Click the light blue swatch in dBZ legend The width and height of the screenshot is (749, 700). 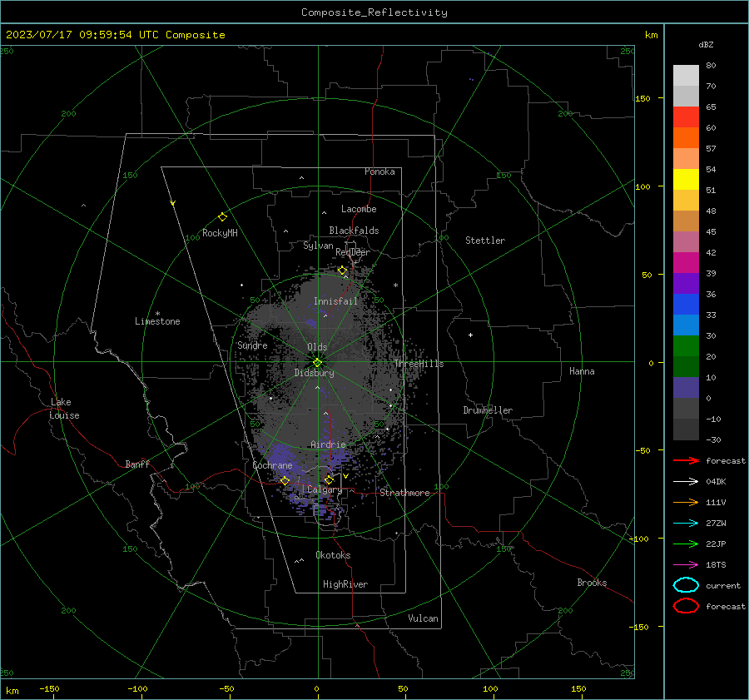[x=686, y=325]
